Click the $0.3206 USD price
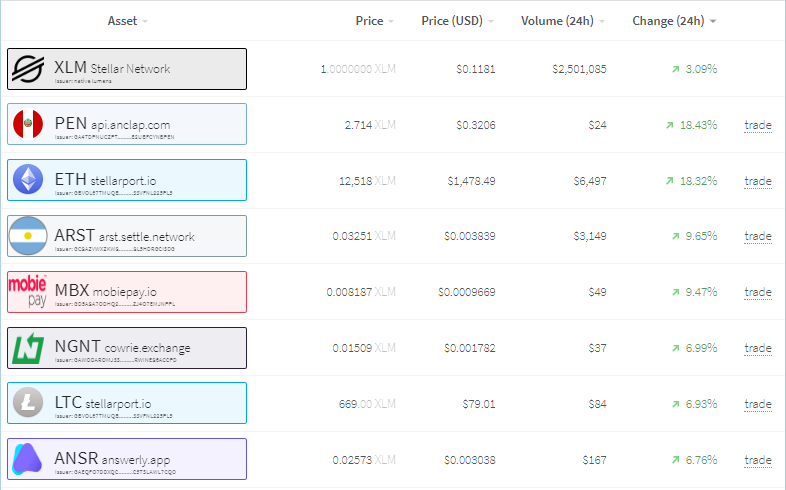This screenshot has width=786, height=490. point(476,125)
